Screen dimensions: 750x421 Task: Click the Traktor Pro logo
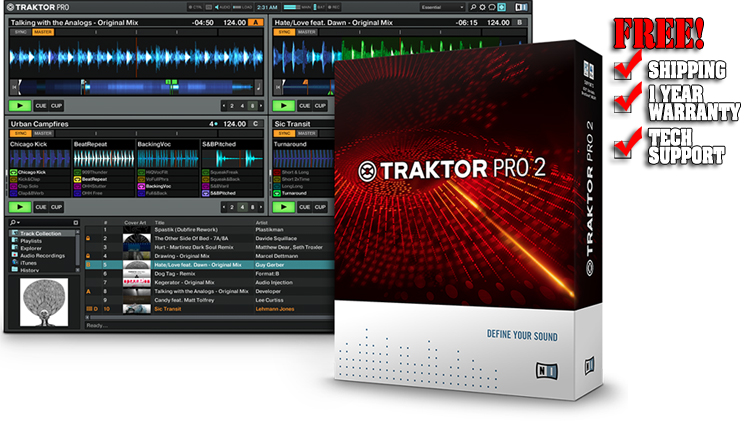pyautogui.click(x=38, y=7)
